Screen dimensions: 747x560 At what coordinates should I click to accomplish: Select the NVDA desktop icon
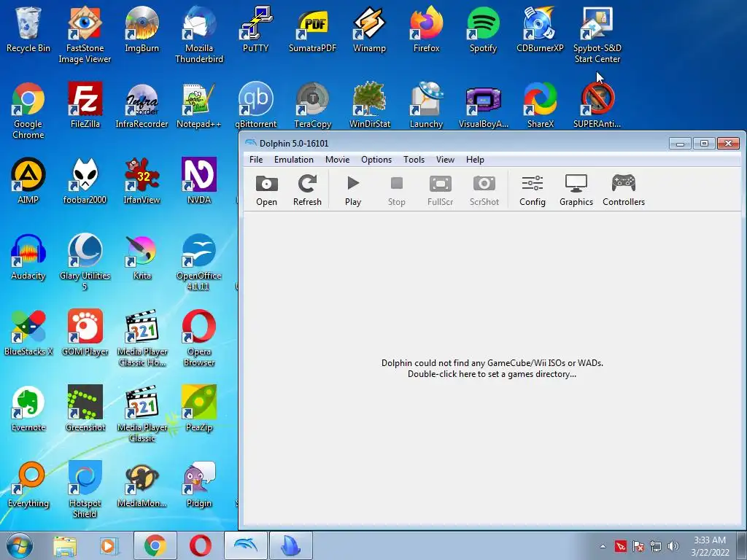[199, 182]
